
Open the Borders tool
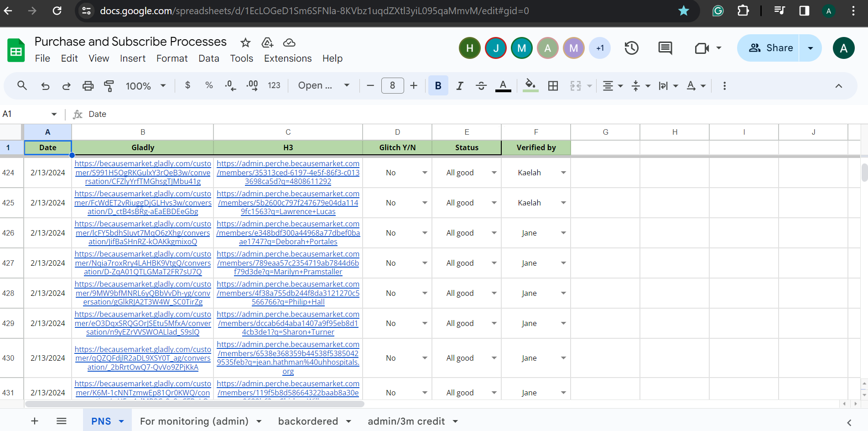point(553,86)
